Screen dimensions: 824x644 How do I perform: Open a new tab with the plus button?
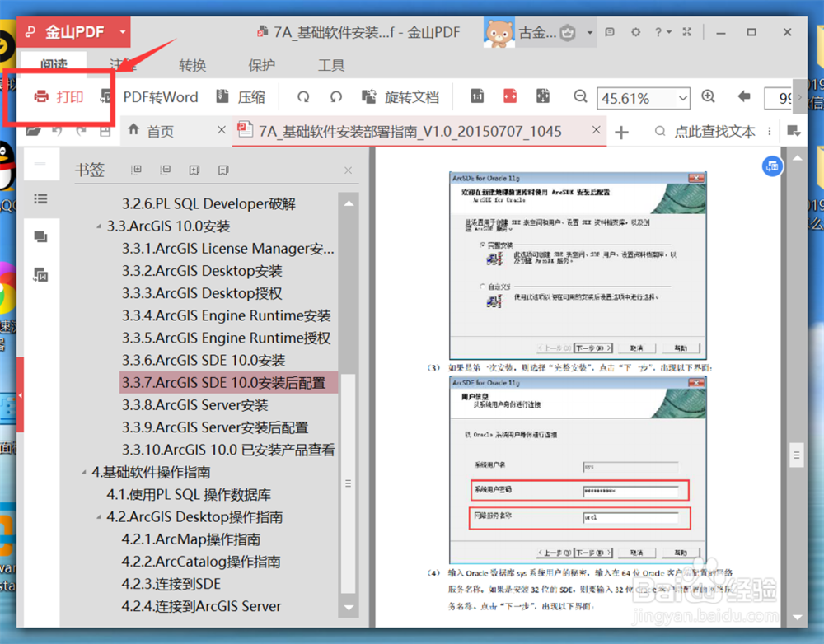623,130
